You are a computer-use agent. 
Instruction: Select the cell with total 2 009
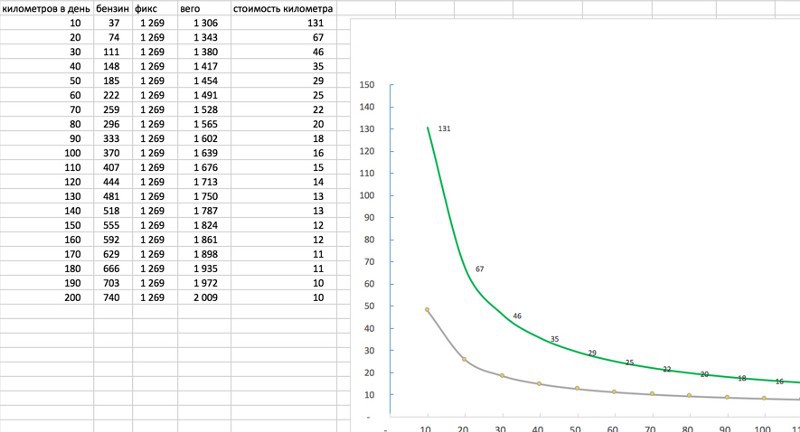[x=204, y=298]
